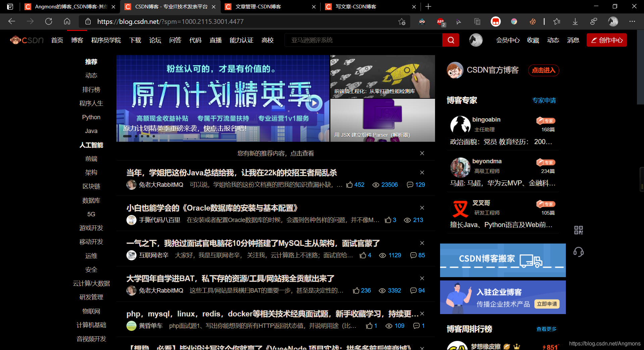The width and height of the screenshot is (644, 350).
Task: Refresh the page with the reload icon
Action: (x=48, y=21)
